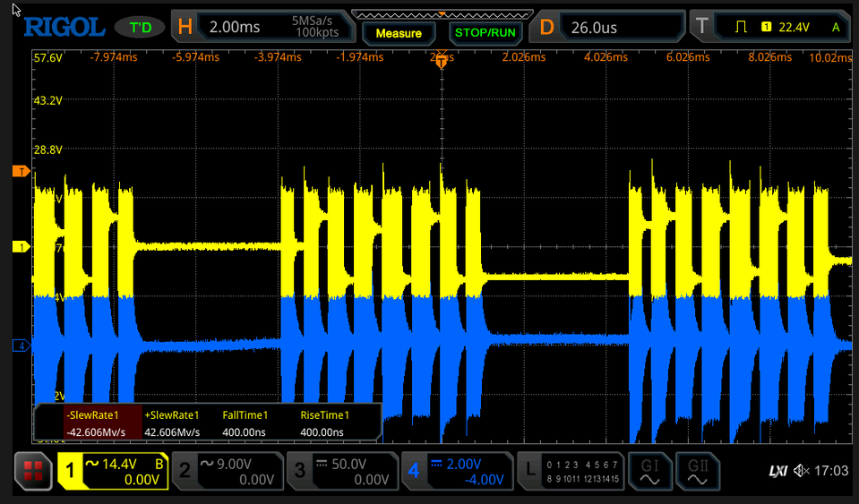Select the GI function generator icon

[649, 472]
